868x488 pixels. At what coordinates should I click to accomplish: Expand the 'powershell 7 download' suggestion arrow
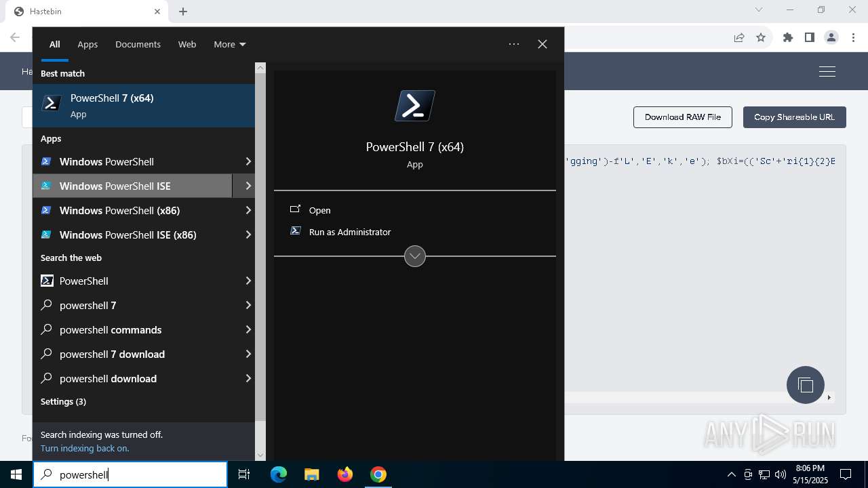(x=248, y=354)
